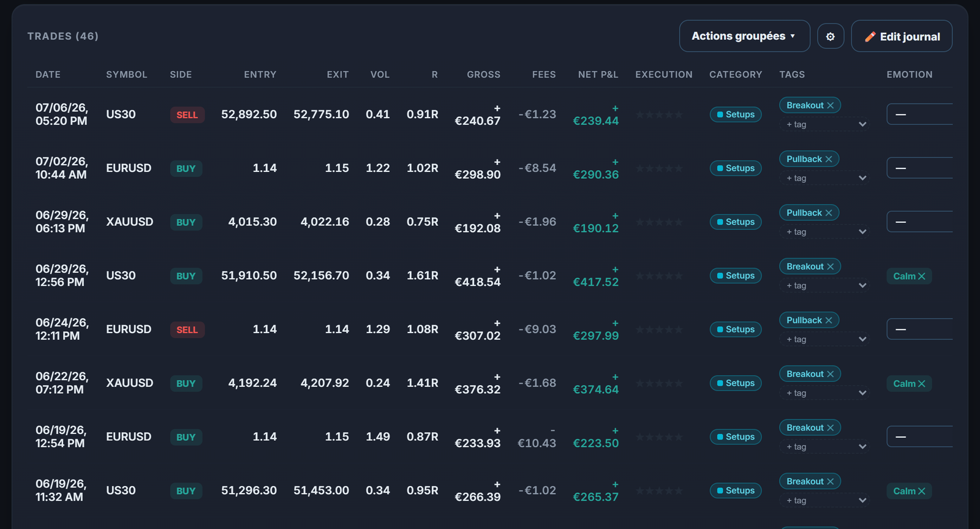The image size is (980, 529).
Task: Open the + tag dropdown for 06/19/26 11:32 AM US30 trade
Action: [x=825, y=501]
